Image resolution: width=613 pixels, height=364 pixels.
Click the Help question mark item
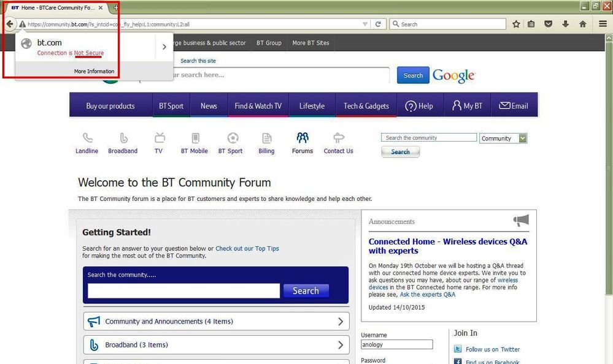tap(419, 106)
